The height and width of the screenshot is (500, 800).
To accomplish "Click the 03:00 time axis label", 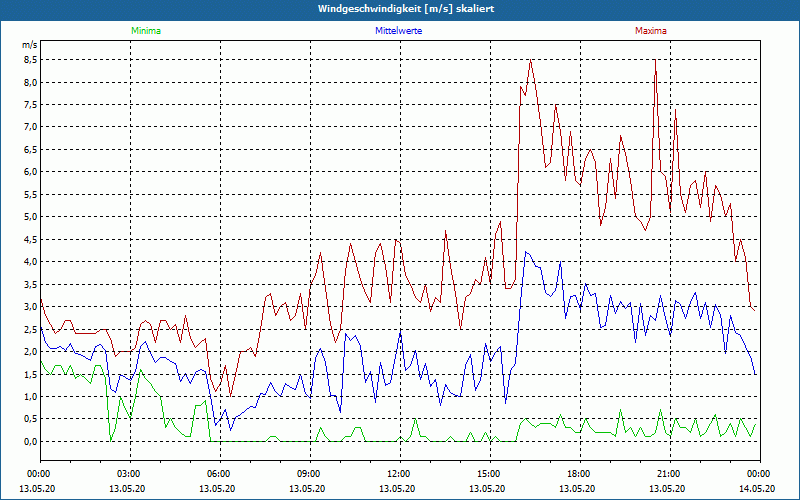I will pos(128,474).
